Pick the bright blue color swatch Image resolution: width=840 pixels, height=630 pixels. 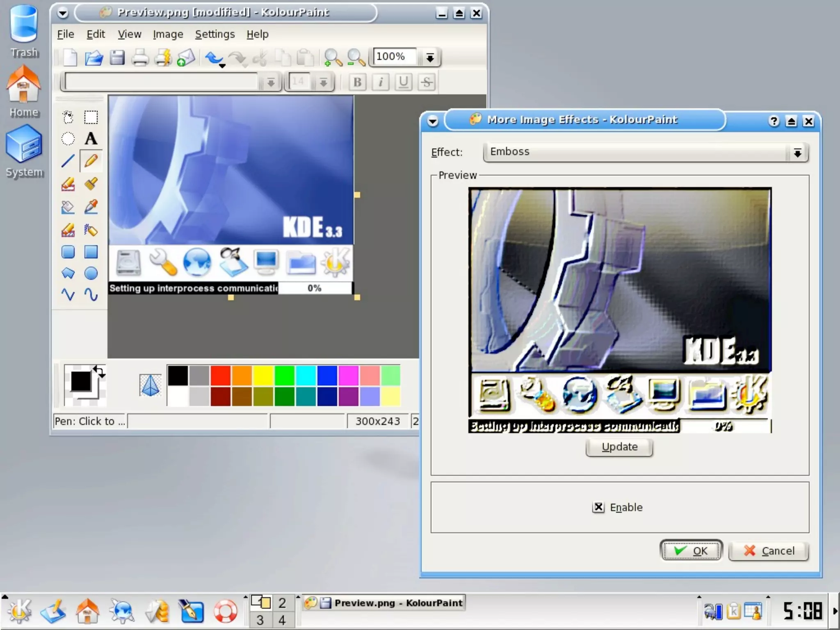(327, 375)
